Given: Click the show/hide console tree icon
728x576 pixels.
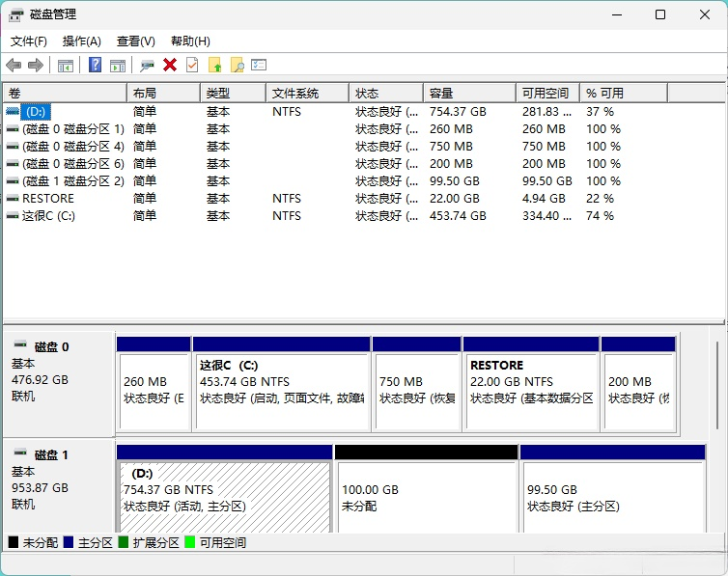Looking at the screenshot, I should (x=66, y=65).
